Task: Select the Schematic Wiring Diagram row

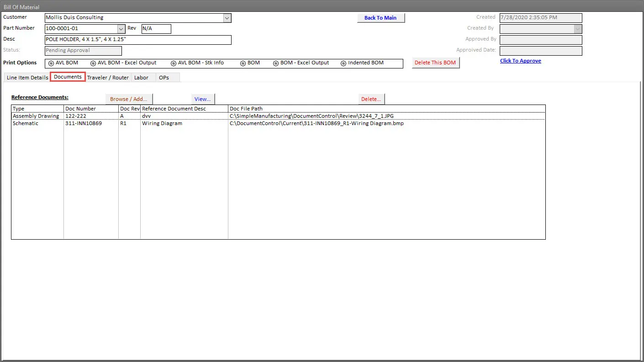Action: (x=162, y=123)
